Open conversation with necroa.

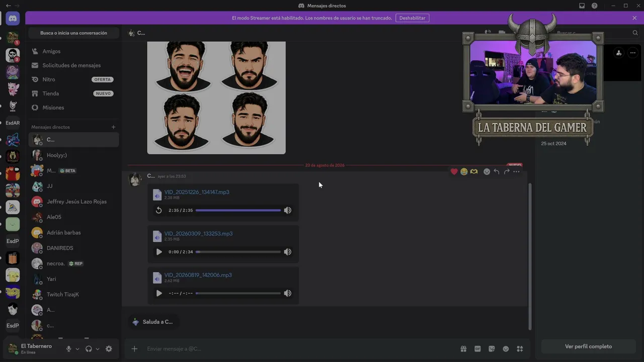click(74, 263)
